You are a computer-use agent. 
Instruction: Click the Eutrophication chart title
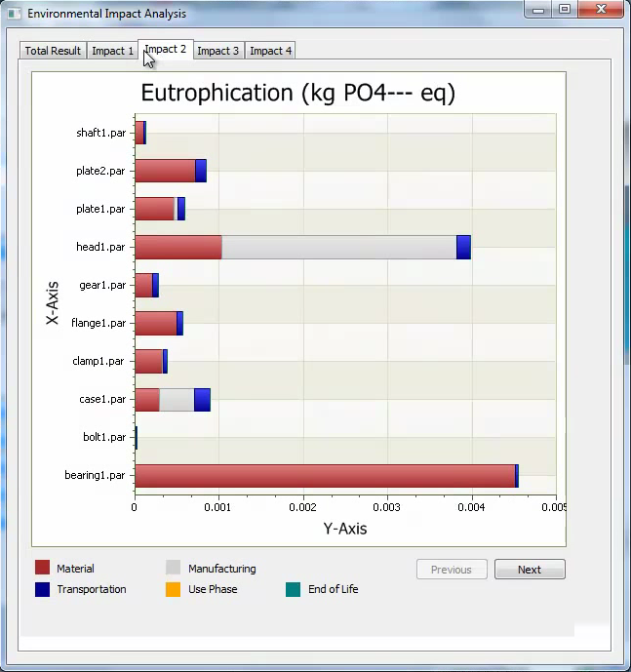coord(297,94)
